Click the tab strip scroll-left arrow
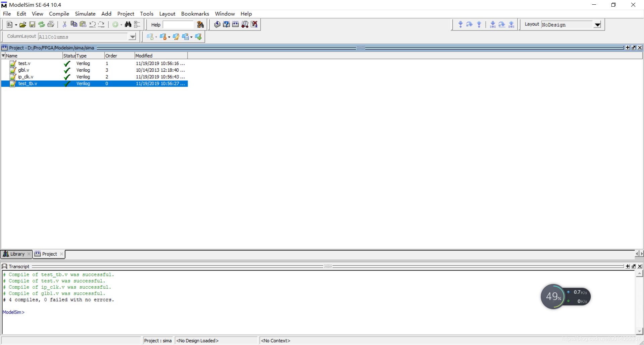 coord(637,254)
